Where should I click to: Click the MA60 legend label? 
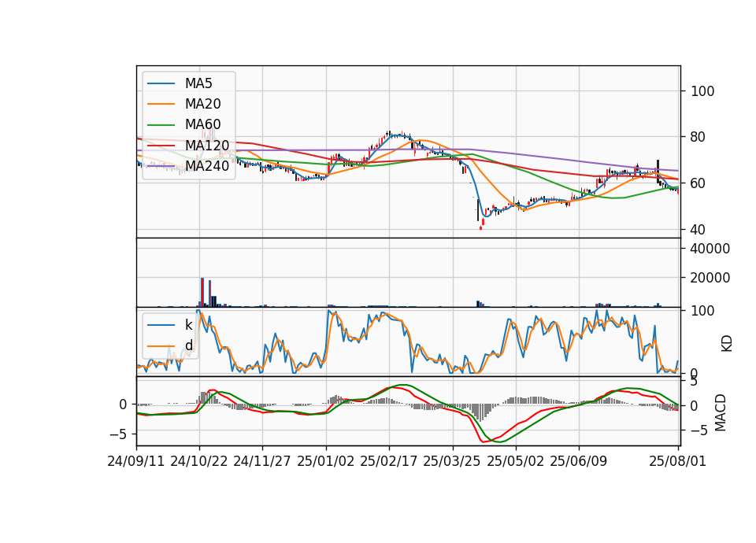(x=202, y=125)
